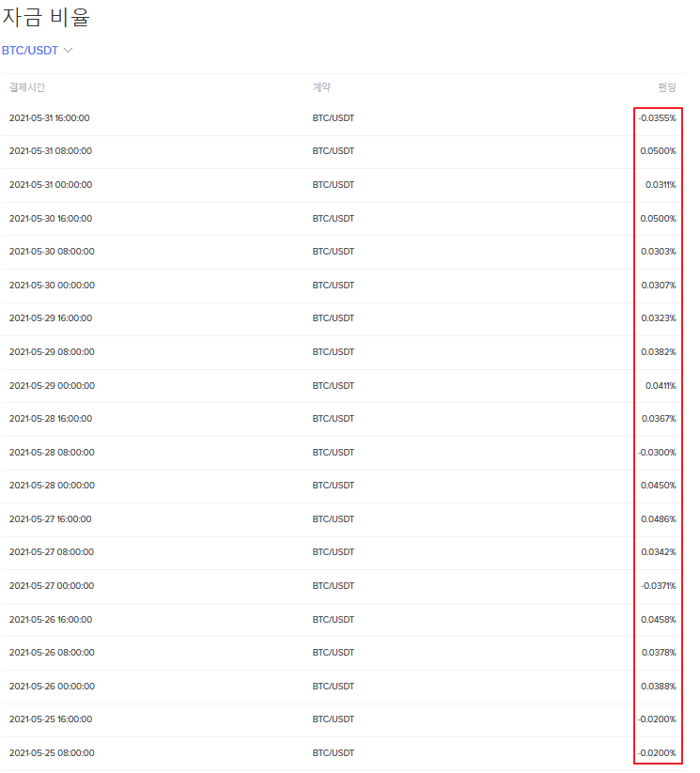The width and height of the screenshot is (700, 773).
Task: Click the 0.0303% funding rate value
Action: pos(659,252)
